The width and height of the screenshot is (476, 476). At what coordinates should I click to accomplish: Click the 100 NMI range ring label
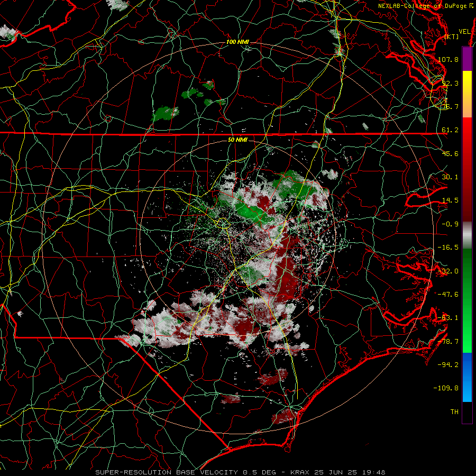237,42
